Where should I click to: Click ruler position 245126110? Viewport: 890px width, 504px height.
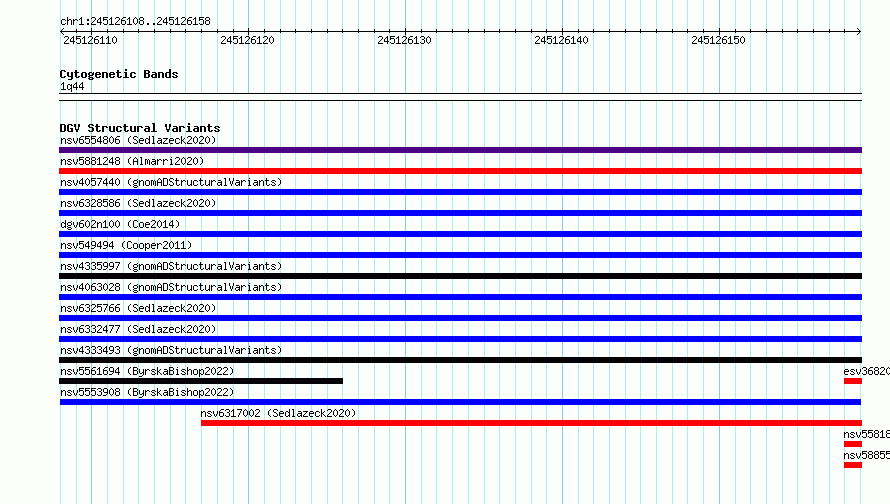[x=90, y=40]
